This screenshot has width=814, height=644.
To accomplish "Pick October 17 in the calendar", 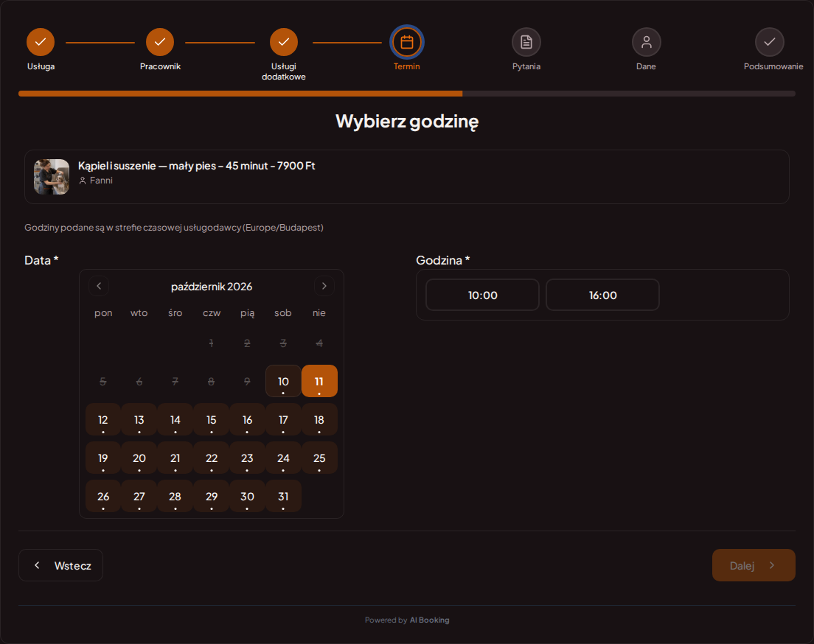I will coord(283,419).
